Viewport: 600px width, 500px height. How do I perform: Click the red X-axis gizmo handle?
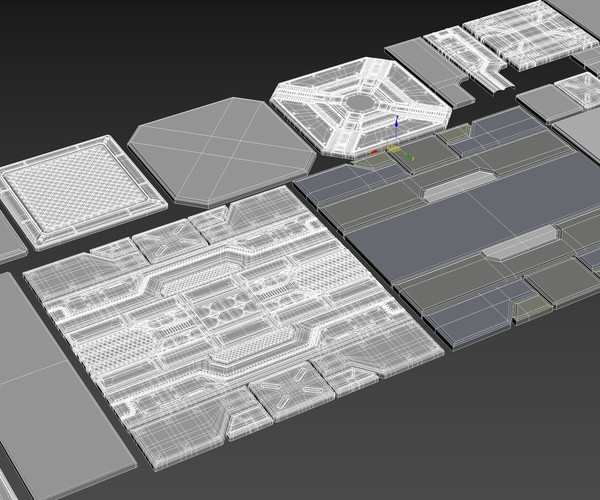point(373,152)
